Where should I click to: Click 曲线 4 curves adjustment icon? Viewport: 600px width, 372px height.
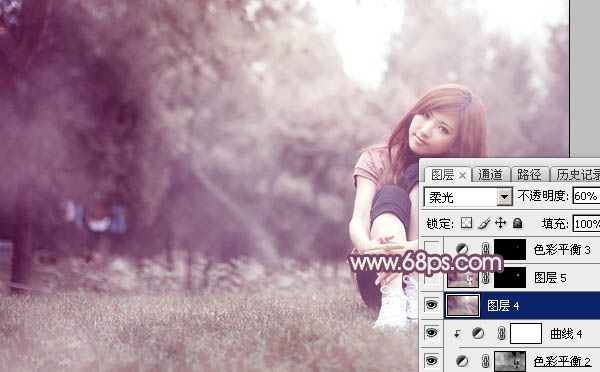[478, 333]
